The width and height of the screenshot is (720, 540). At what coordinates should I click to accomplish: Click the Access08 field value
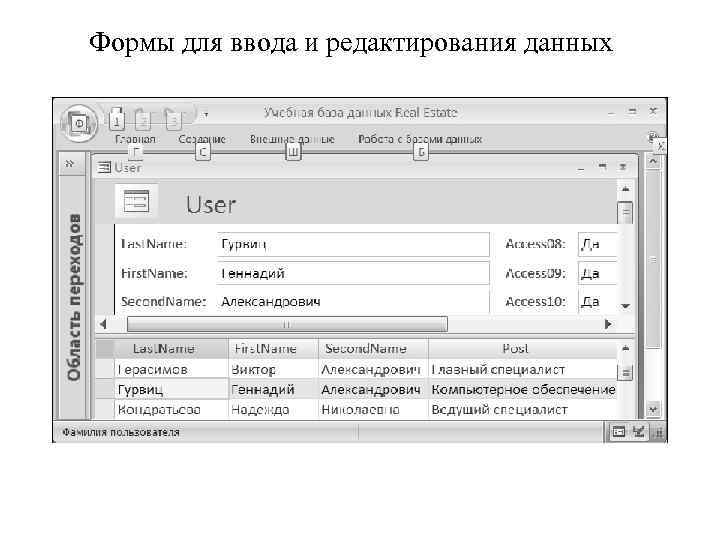[x=597, y=244]
